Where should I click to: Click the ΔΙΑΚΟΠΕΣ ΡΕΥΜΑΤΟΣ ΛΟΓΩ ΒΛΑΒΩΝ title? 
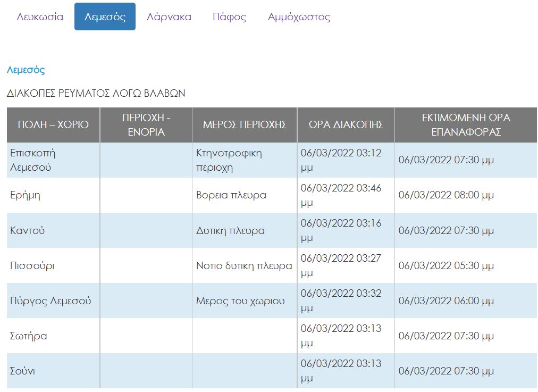[x=96, y=94]
